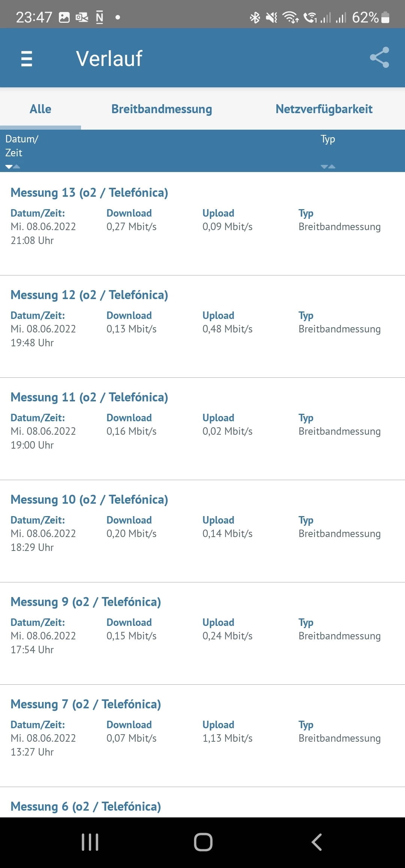Open Messung 7 measurement result
Screen dimensions: 405x868
coord(86,704)
